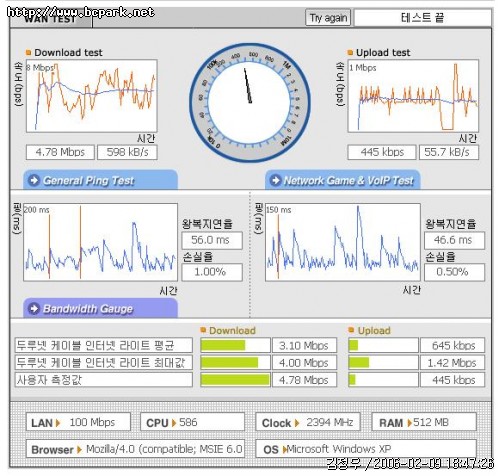
Task: Select the WAN TEST tab
Action: coord(50,19)
